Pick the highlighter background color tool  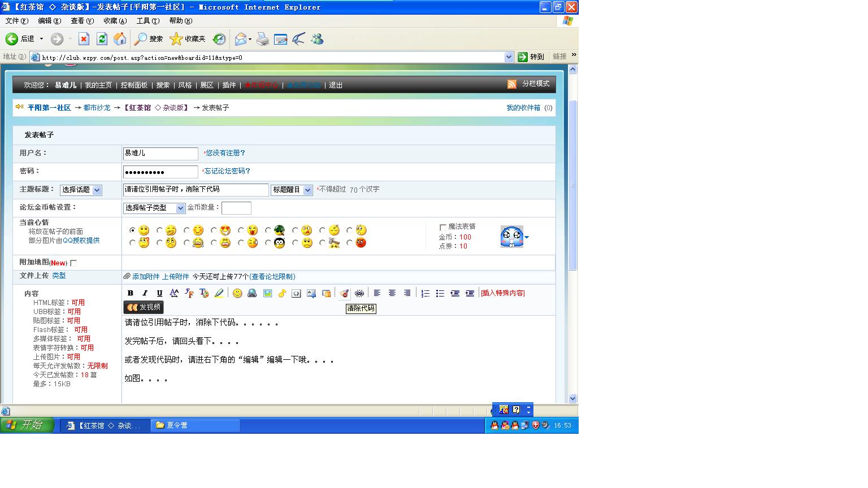pos(219,293)
